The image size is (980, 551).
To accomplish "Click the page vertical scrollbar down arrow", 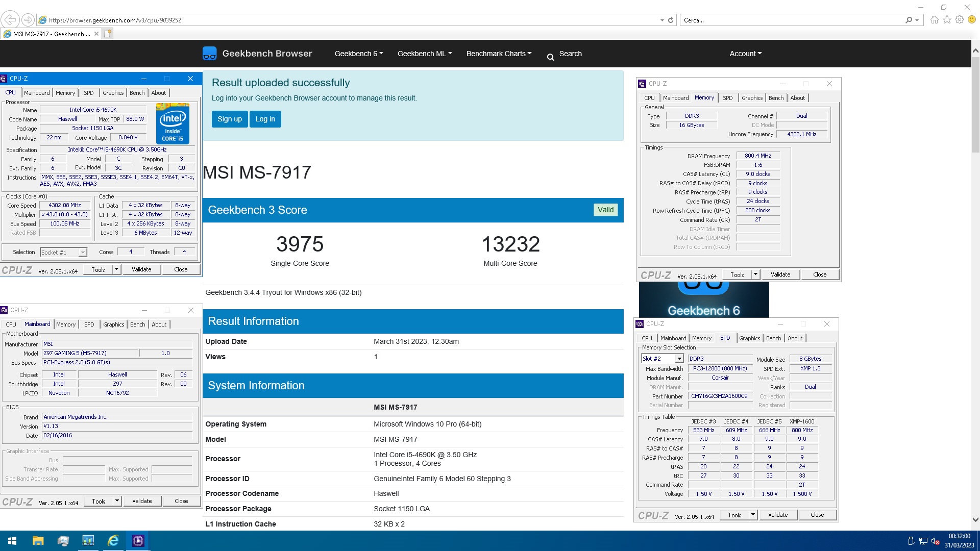I will 975,520.
